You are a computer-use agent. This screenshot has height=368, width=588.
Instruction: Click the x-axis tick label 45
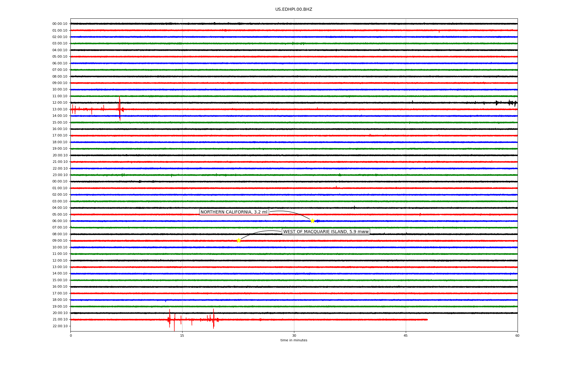pyautogui.click(x=406, y=335)
